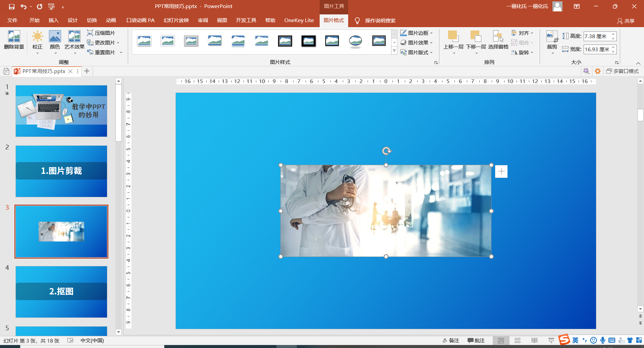Toggle multi-window mode (多窗口模式)
Image resolution: width=644 pixels, height=348 pixels.
tap(623, 71)
